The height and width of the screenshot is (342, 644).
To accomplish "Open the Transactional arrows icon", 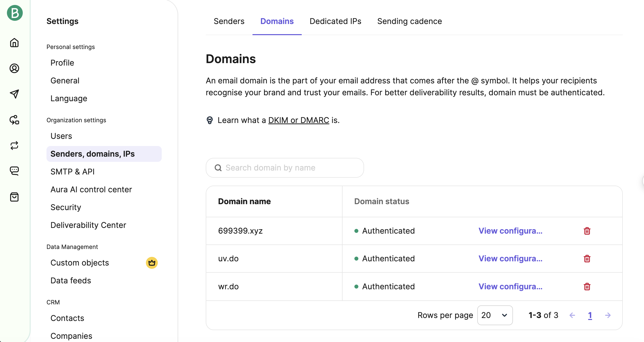I will [x=14, y=146].
